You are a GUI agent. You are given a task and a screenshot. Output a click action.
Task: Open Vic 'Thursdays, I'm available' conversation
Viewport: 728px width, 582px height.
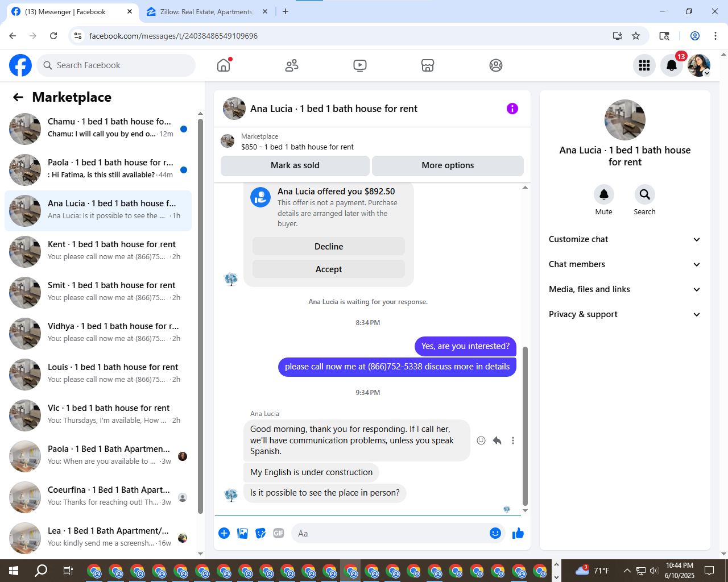[98, 415]
